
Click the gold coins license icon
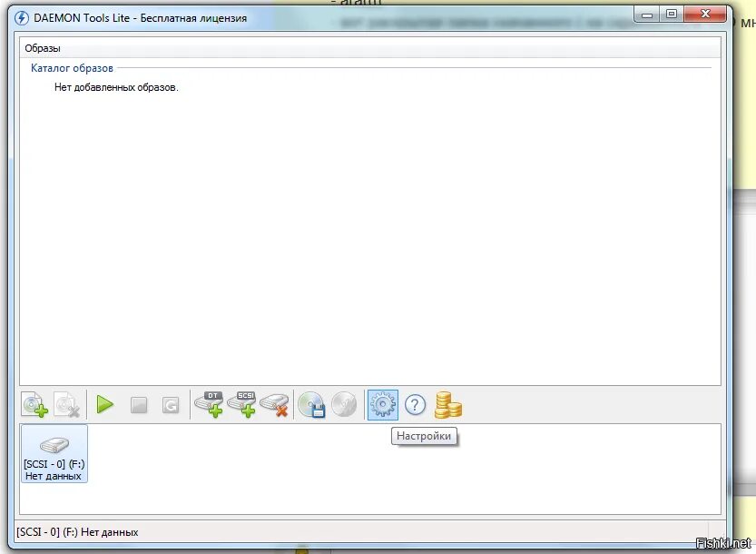tap(448, 404)
